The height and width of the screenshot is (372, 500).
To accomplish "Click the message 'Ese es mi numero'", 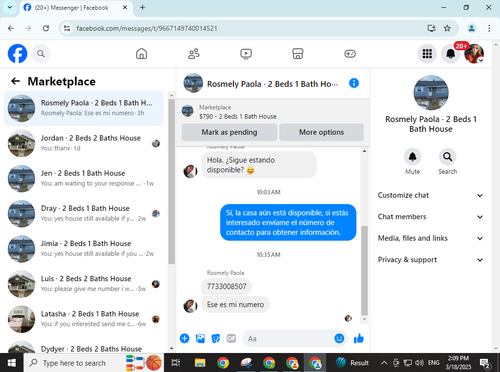I will click(x=235, y=304).
